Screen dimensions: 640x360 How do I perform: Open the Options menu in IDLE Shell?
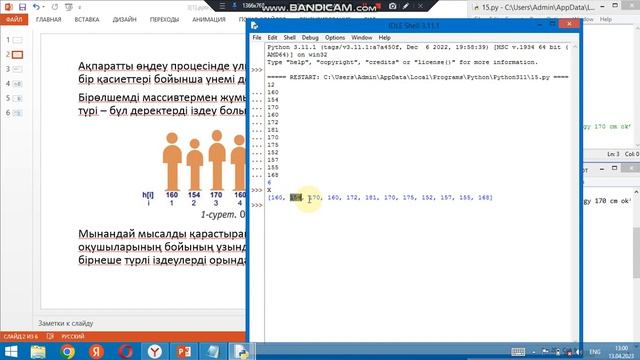pos(335,38)
